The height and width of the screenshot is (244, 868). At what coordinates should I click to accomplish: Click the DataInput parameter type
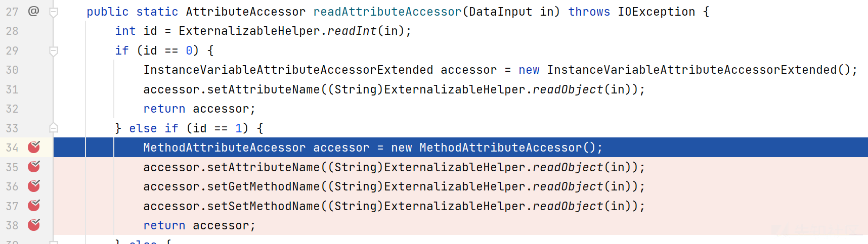tap(500, 12)
